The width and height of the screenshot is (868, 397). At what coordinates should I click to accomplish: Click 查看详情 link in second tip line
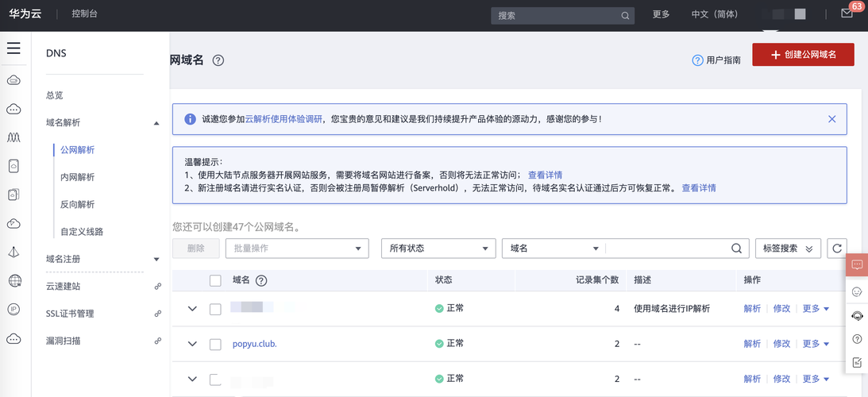pyautogui.click(x=699, y=187)
